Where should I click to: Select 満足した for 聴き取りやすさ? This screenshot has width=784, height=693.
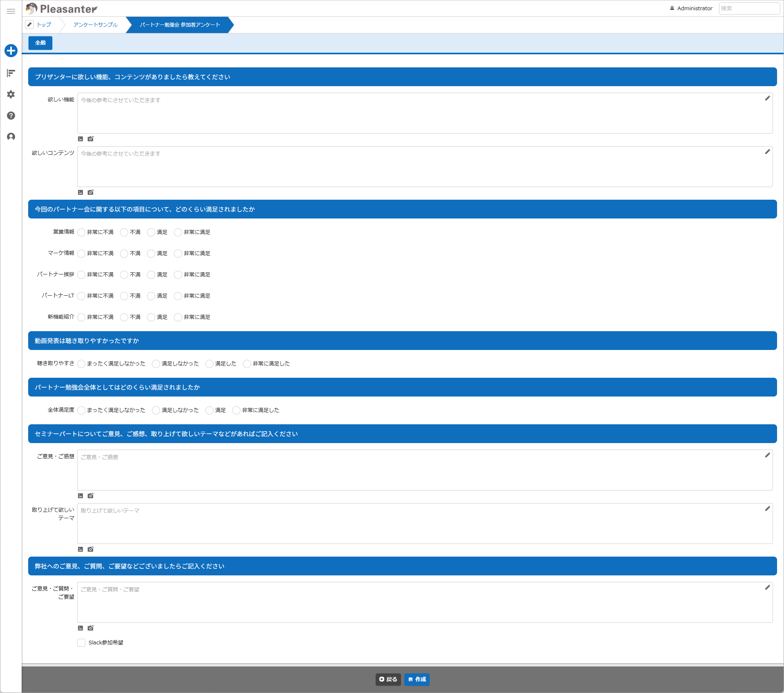coord(209,364)
